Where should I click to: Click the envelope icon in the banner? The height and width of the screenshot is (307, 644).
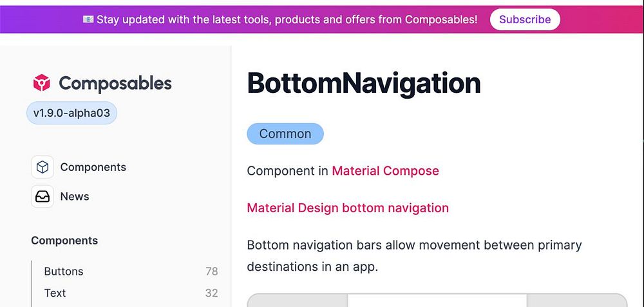88,19
